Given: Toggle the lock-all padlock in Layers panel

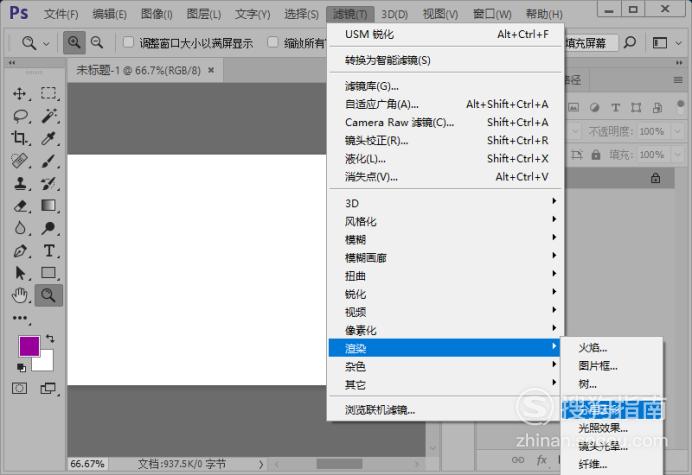Looking at the screenshot, I should (596, 155).
